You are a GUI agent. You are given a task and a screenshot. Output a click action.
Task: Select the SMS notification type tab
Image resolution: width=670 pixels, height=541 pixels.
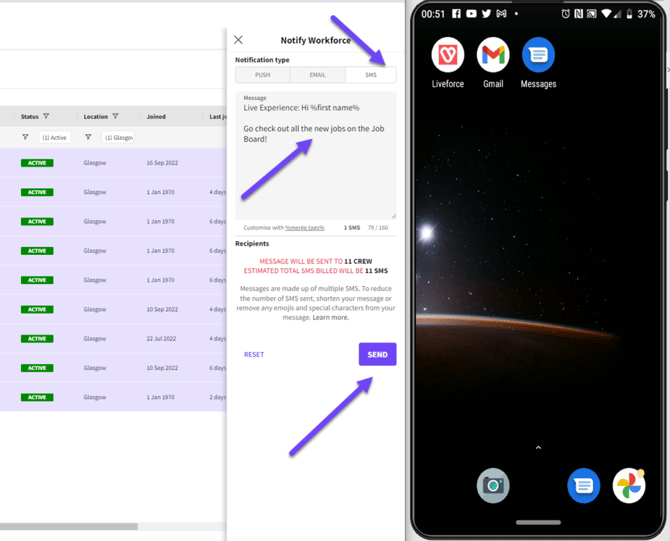point(371,75)
